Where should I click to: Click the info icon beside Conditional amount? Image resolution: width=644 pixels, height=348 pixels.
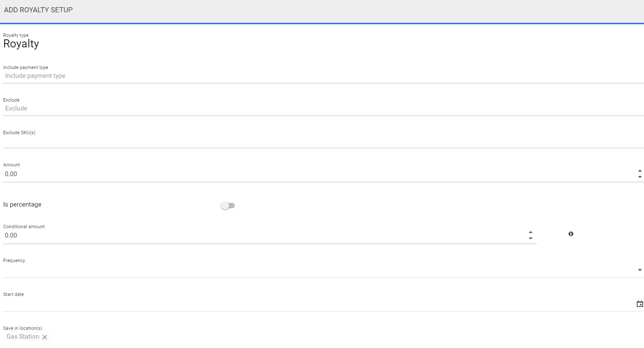(x=571, y=234)
